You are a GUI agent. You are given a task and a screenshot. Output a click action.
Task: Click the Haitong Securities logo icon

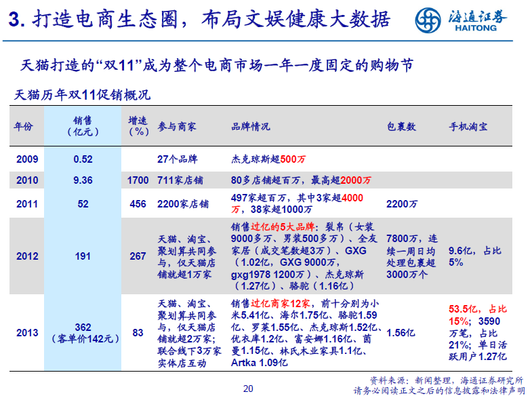(x=428, y=20)
